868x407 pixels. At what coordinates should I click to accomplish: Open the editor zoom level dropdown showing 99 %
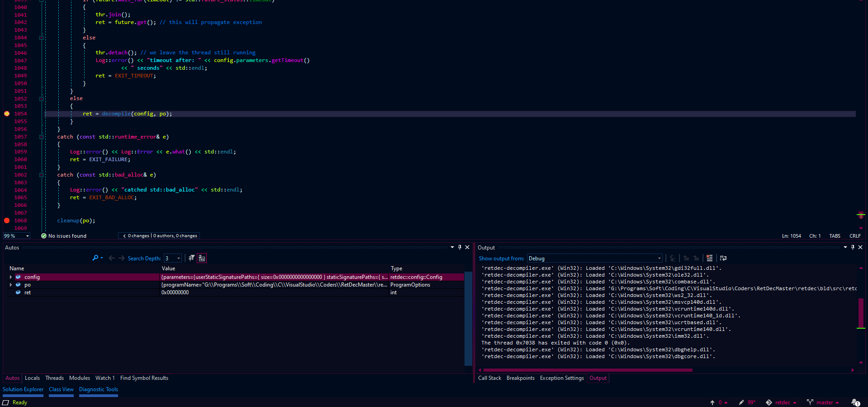17,236
